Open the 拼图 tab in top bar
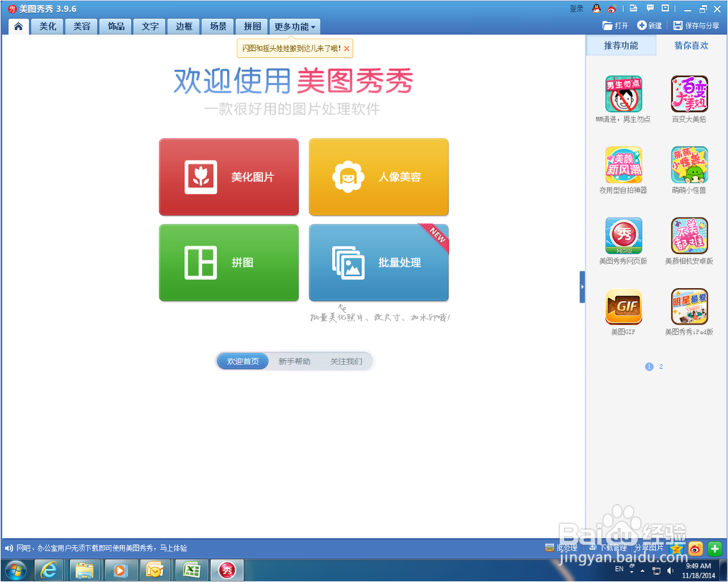728x582 pixels. click(x=252, y=26)
